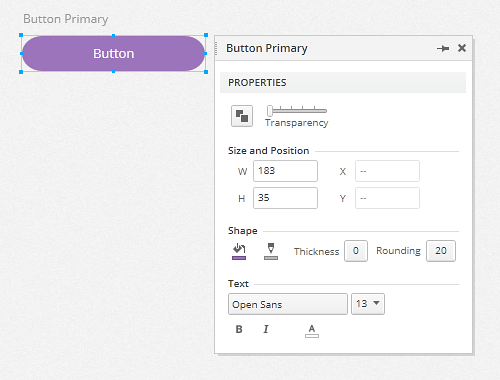Click the top-right selection resize handle
This screenshot has height=380, width=500.
206,35
